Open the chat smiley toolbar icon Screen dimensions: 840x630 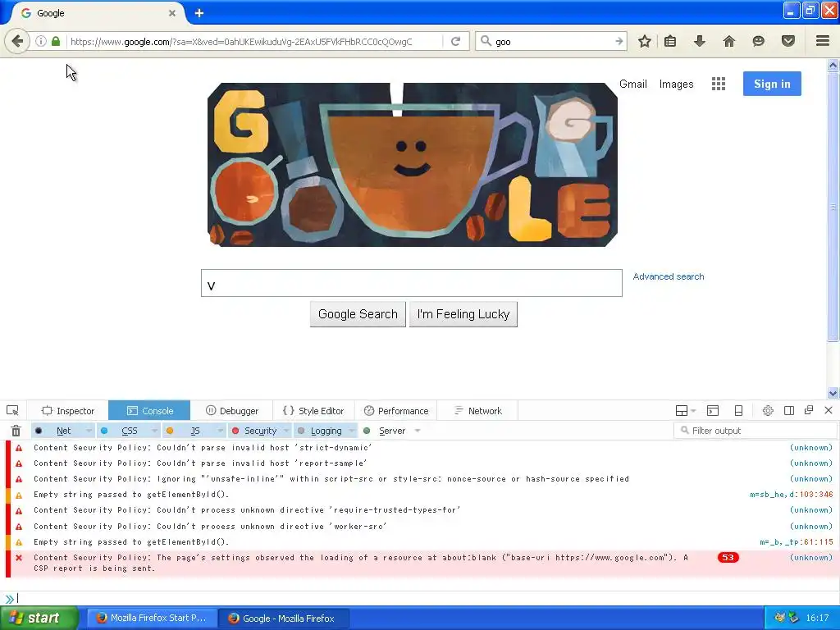click(758, 41)
